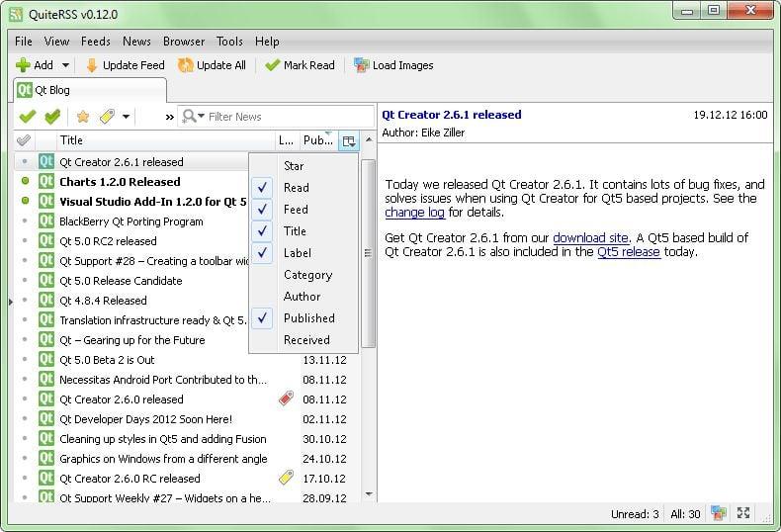Click the star news icon
This screenshot has height=532, width=781.
83,117
